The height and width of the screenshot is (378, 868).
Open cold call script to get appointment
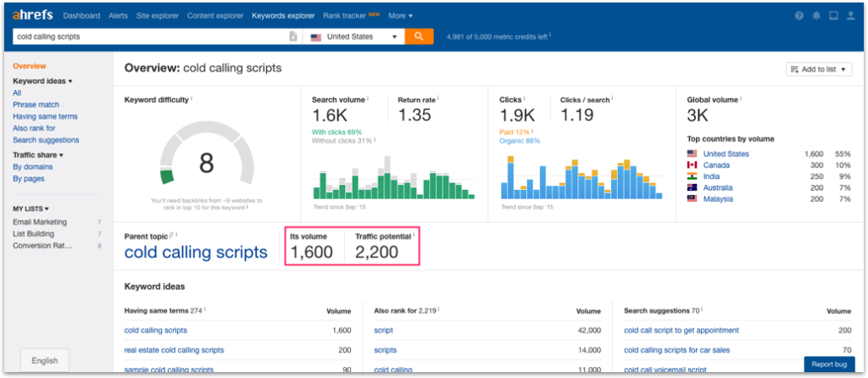point(682,330)
